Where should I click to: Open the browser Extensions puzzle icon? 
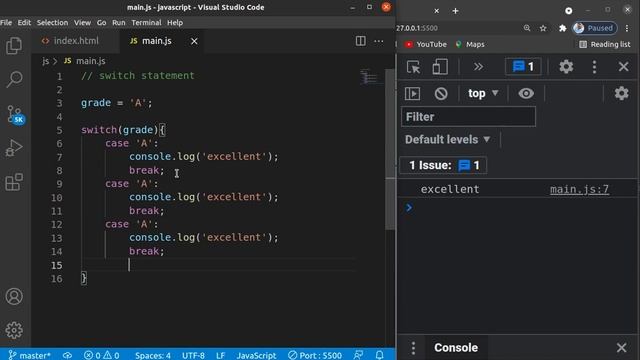(x=562, y=28)
